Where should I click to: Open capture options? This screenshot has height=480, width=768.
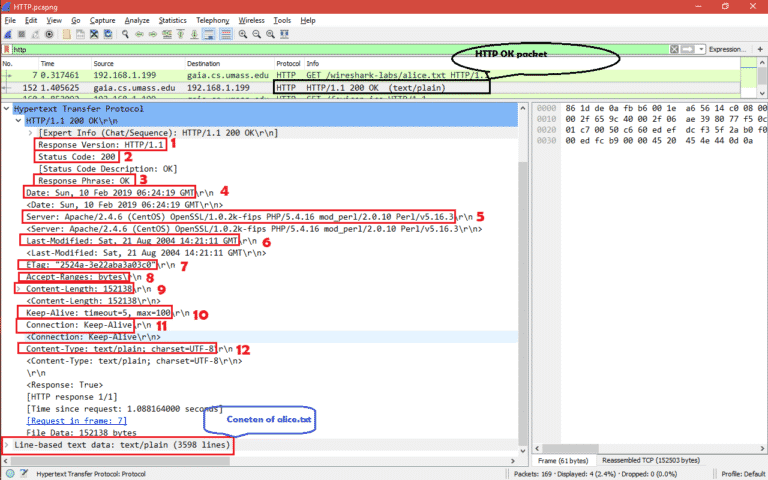point(49,34)
